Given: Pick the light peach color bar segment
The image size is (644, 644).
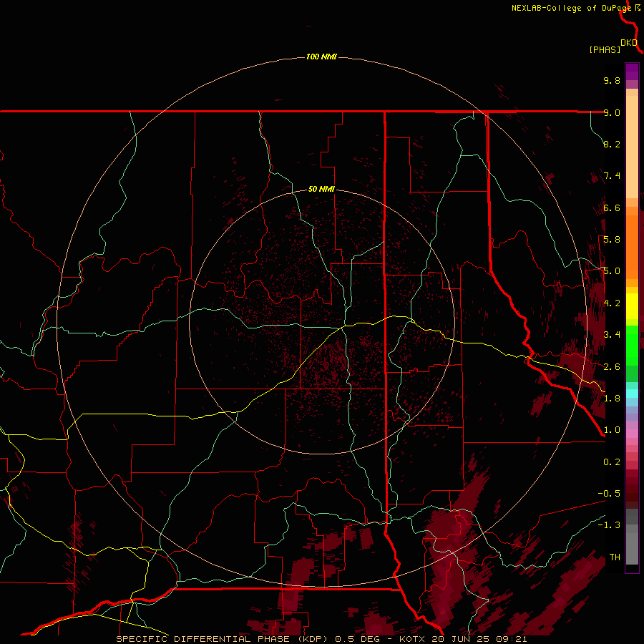Looking at the screenshot, I should pyautogui.click(x=632, y=147).
